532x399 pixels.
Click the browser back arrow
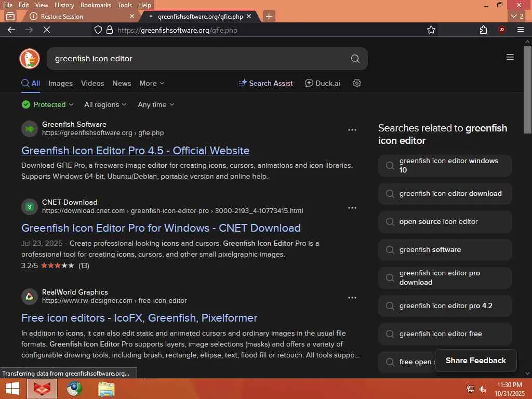click(x=11, y=30)
